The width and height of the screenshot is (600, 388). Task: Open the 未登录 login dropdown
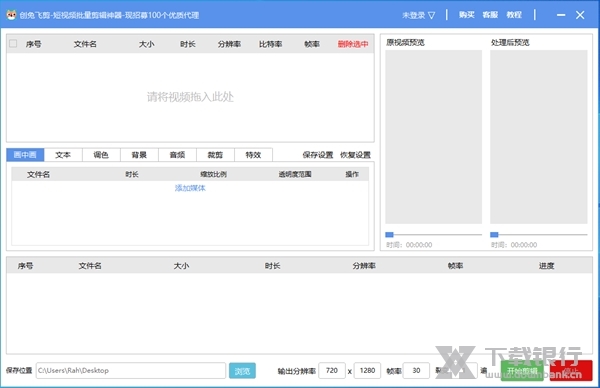tap(419, 15)
